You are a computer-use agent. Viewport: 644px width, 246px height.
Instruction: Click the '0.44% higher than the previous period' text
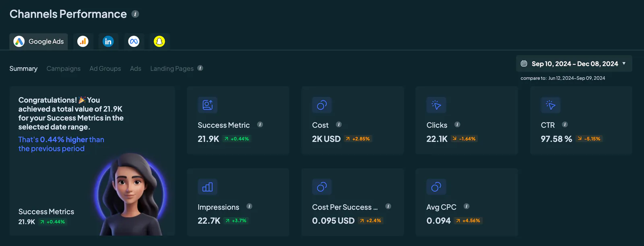[x=61, y=144]
